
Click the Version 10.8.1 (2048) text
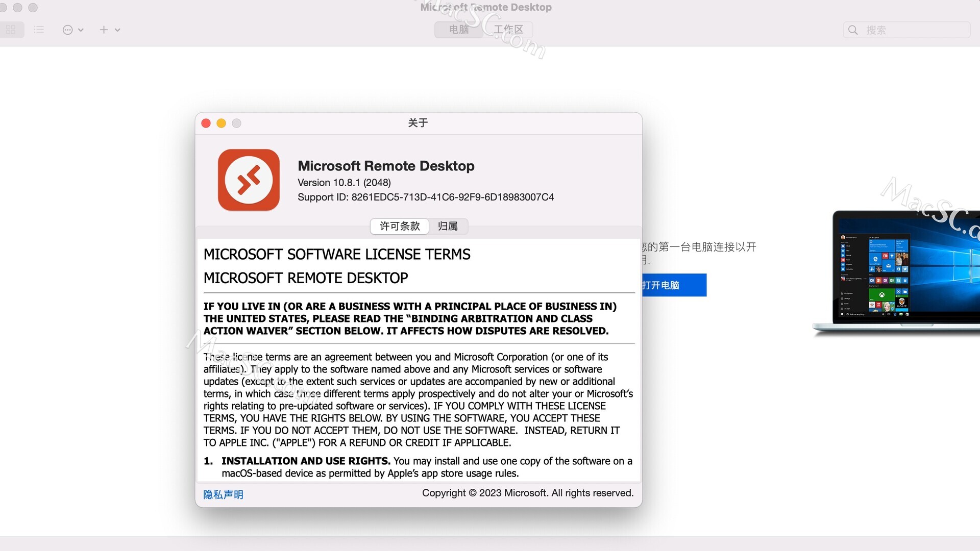tap(344, 183)
